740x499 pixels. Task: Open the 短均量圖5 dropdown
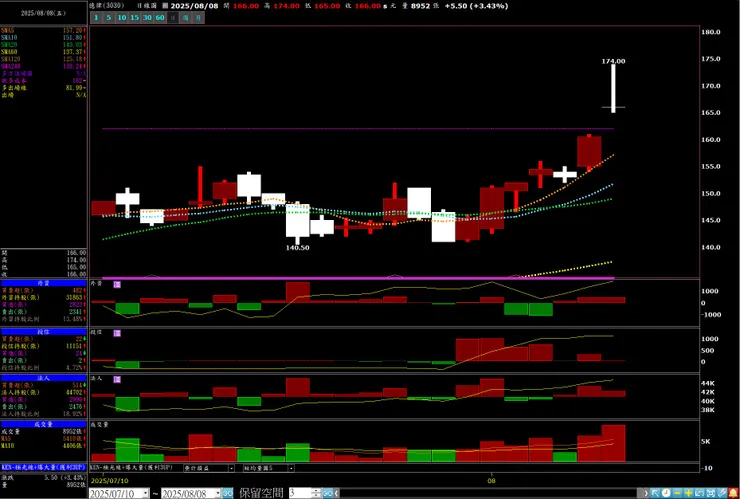click(x=291, y=468)
